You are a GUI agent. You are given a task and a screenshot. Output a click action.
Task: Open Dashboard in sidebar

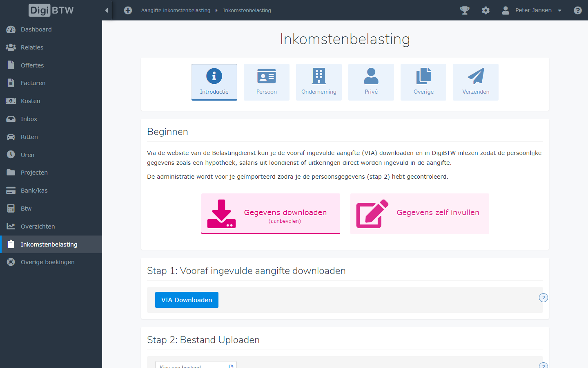click(36, 29)
